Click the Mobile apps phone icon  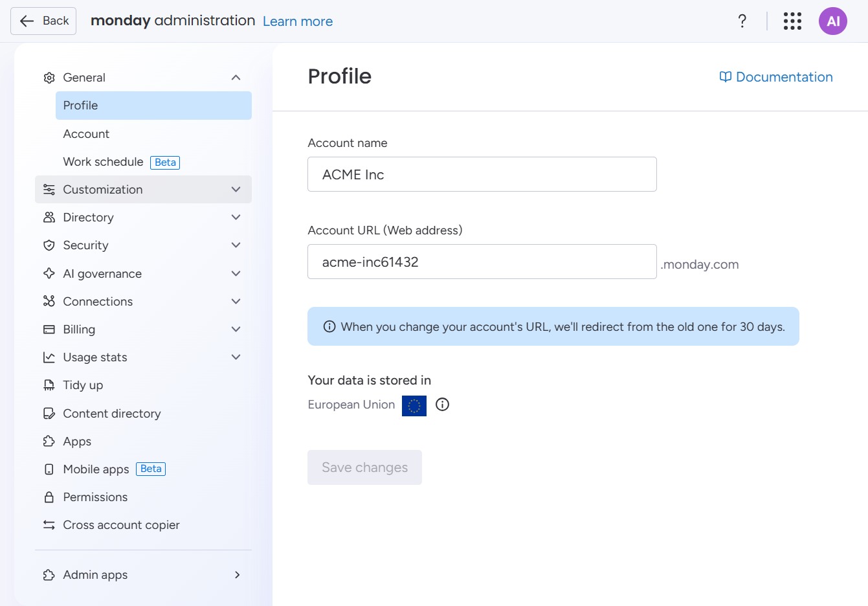[49, 469]
